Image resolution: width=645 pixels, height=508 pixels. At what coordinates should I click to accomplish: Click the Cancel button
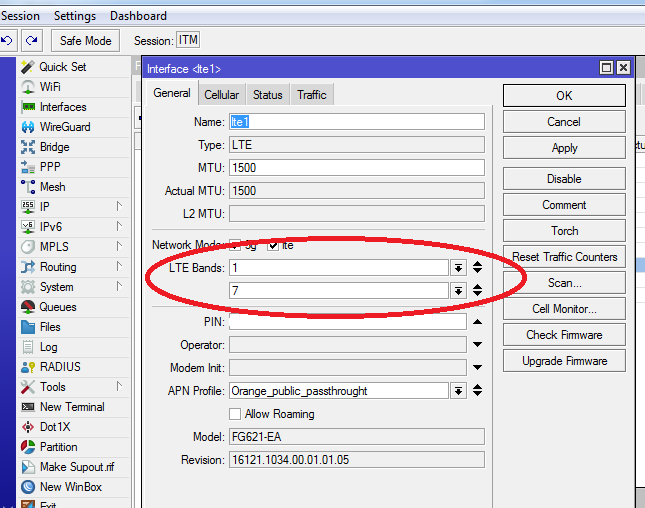[564, 122]
